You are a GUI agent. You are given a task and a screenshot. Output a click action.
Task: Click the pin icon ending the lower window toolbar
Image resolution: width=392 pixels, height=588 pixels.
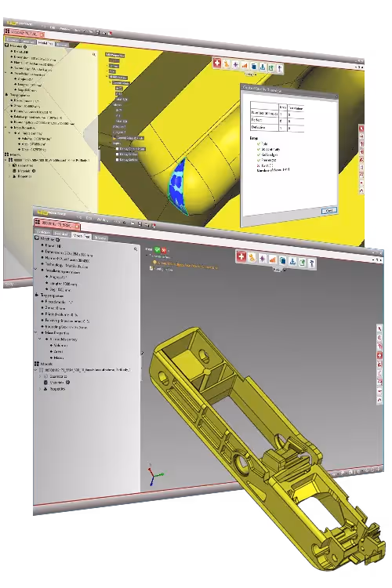pyautogui.click(x=311, y=263)
